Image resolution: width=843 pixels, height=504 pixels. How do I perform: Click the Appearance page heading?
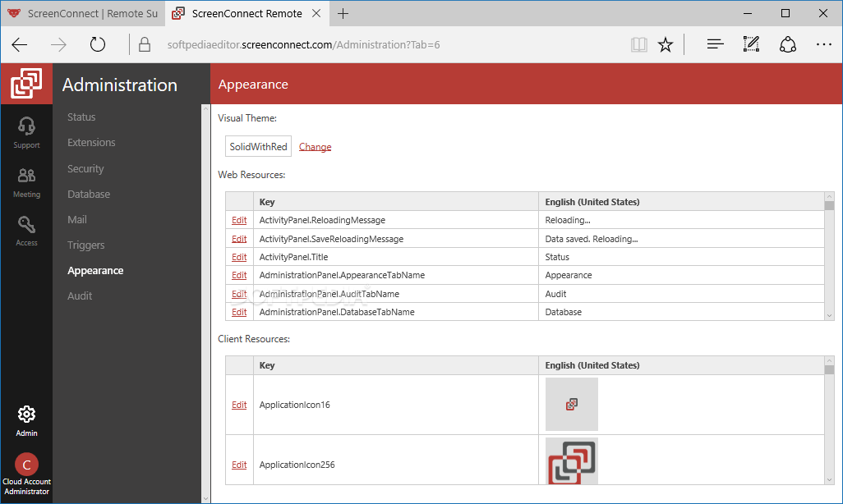pyautogui.click(x=253, y=85)
